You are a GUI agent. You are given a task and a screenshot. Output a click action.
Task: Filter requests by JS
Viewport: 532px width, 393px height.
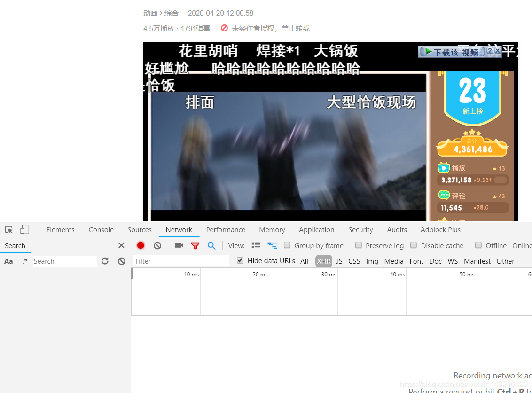339,261
